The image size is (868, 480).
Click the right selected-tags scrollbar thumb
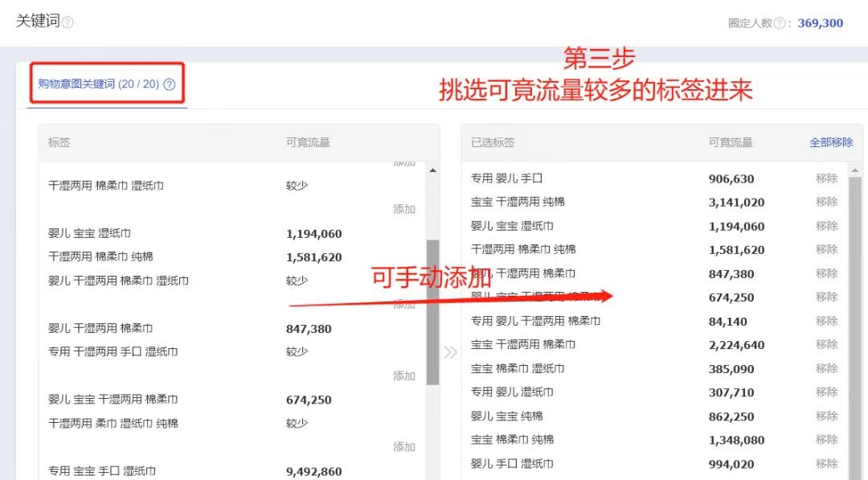pyautogui.click(x=855, y=322)
